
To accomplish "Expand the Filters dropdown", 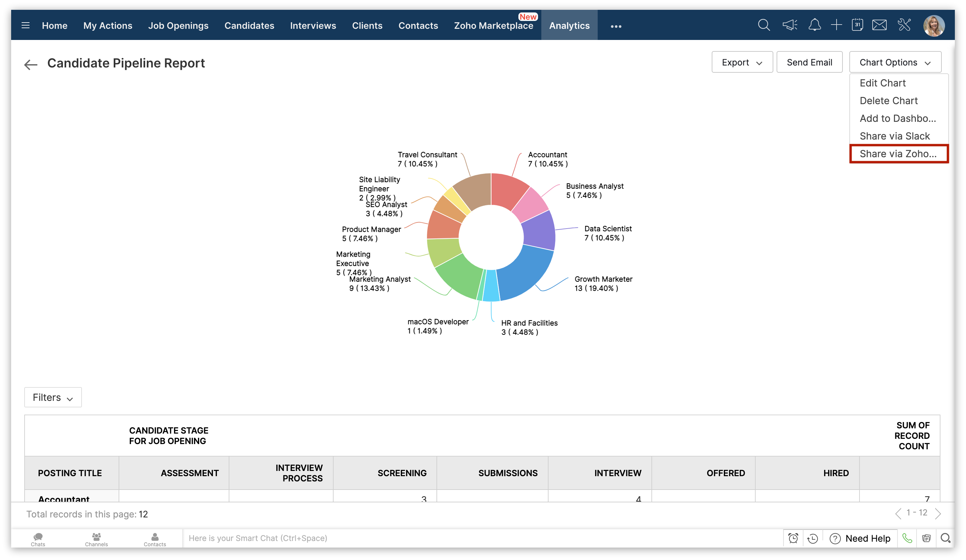I will [53, 397].
